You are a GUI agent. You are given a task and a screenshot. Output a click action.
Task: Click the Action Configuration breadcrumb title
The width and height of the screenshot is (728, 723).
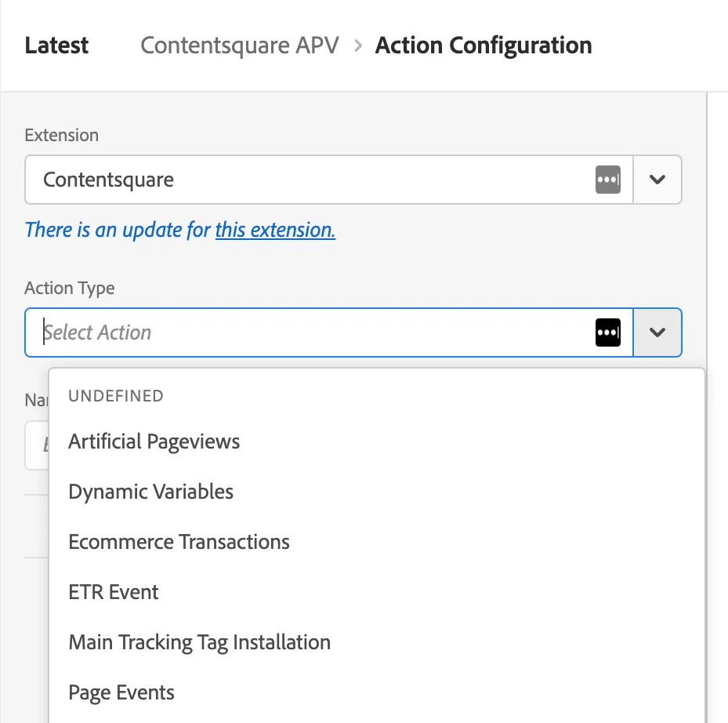[484, 45]
